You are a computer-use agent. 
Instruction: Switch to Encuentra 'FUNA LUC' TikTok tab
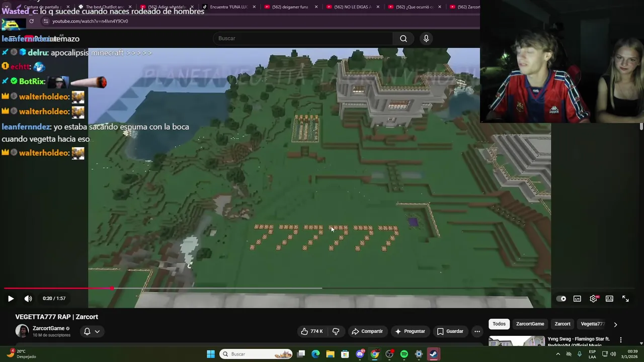pos(229,7)
